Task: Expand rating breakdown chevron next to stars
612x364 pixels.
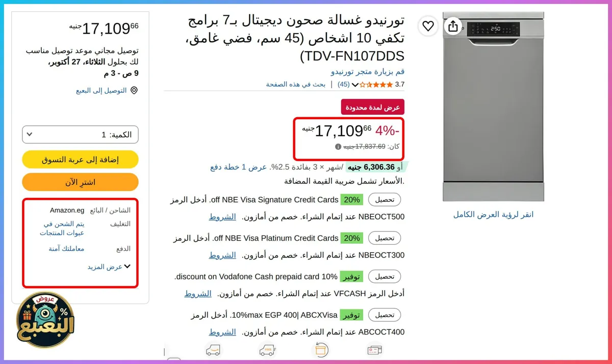Action: point(355,85)
